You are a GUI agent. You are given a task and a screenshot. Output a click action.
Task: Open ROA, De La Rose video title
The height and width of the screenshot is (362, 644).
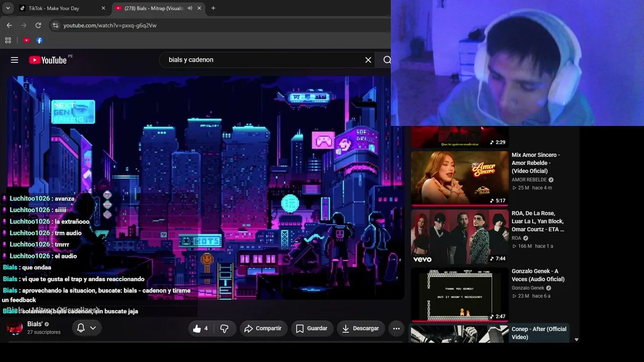538,221
